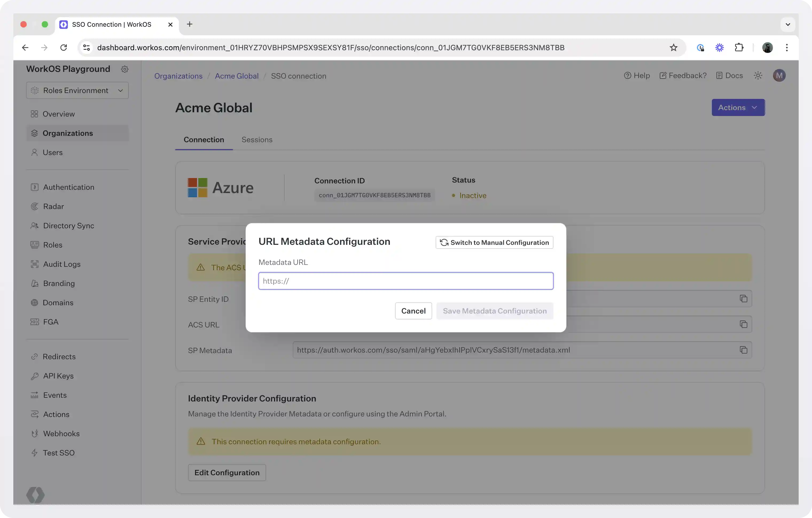Open the browser extensions puzzle icon

point(739,48)
